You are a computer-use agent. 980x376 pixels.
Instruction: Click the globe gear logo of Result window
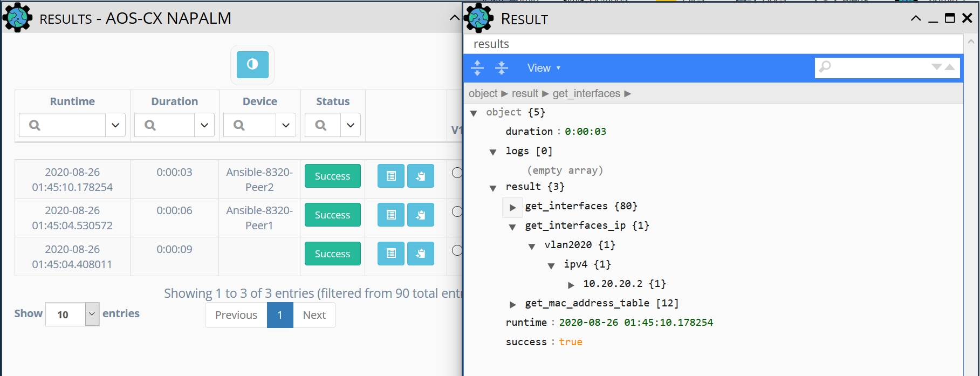tap(479, 18)
